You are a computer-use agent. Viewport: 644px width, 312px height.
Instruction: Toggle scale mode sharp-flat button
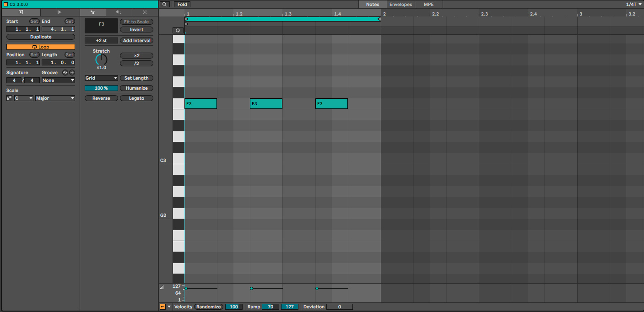click(x=10, y=98)
